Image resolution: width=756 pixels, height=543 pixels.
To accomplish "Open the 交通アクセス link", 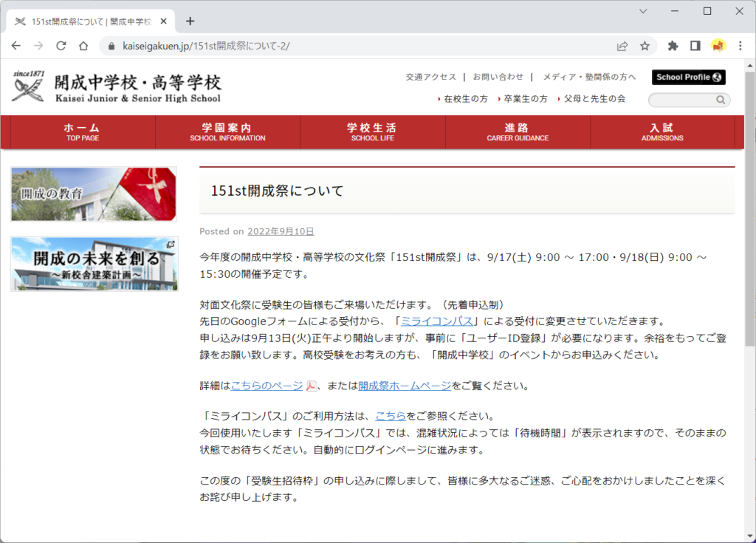I will pyautogui.click(x=430, y=77).
